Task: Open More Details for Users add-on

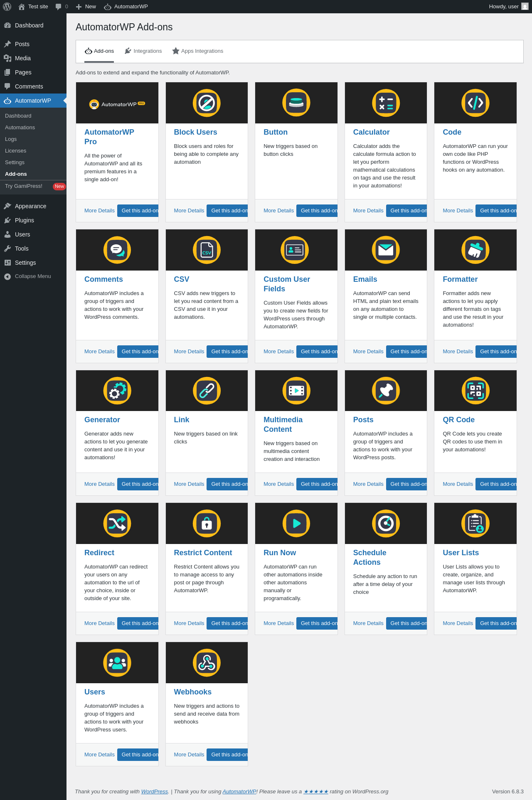Action: coord(99,755)
